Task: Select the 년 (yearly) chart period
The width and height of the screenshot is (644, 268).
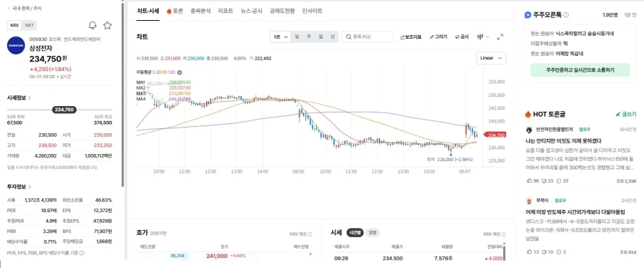Action: 332,37
